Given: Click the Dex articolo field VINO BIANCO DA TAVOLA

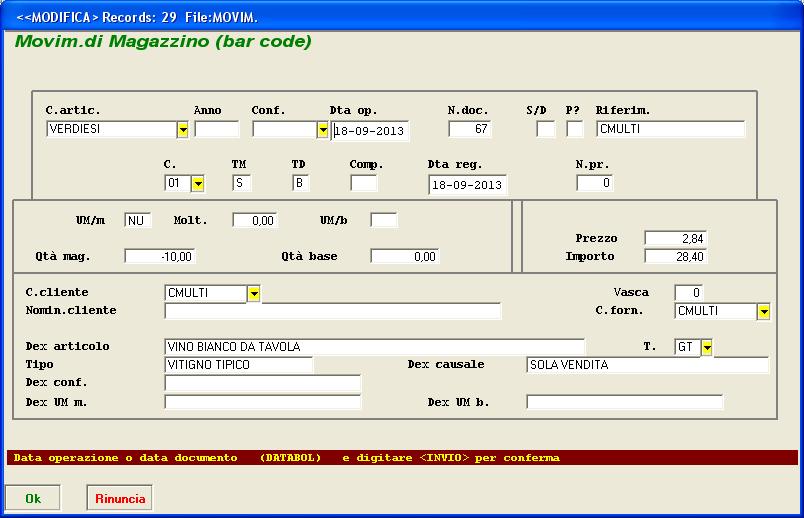Looking at the screenshot, I should pyautogui.click(x=375, y=347).
